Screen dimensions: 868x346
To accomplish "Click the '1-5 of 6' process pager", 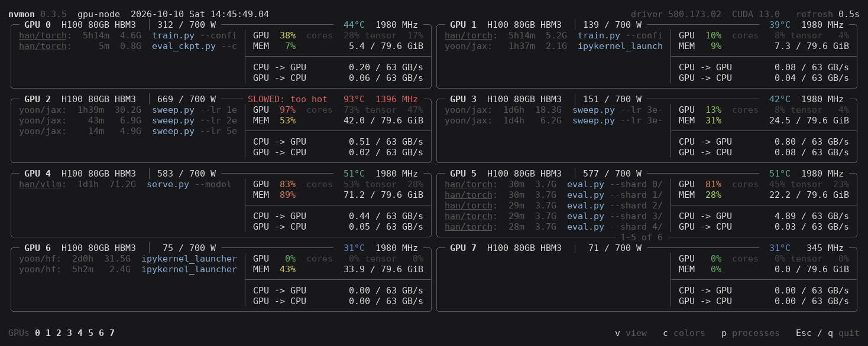I will [642, 237].
